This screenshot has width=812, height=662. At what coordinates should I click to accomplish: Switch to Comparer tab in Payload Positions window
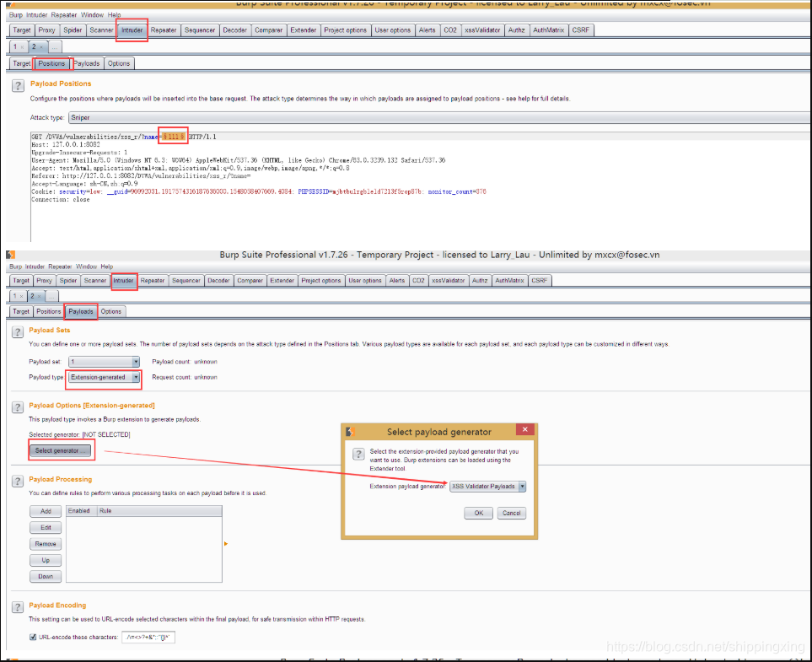click(268, 30)
